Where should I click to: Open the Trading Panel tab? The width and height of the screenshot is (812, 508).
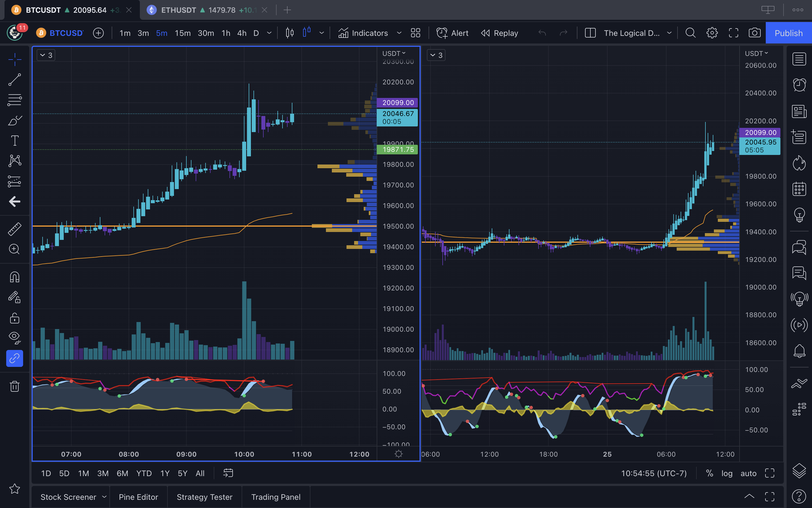pos(276,497)
